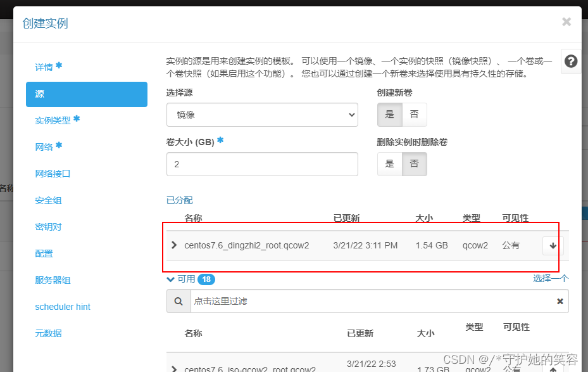The height and width of the screenshot is (372, 588).
Task: Click the 已更新 header in the available table
Action: [360, 333]
